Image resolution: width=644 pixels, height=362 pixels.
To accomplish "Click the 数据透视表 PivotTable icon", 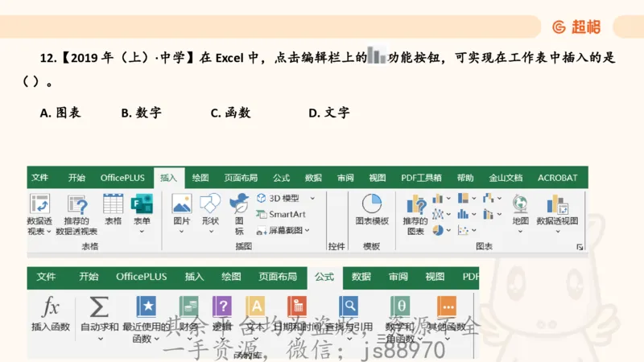I will pos(39,204).
